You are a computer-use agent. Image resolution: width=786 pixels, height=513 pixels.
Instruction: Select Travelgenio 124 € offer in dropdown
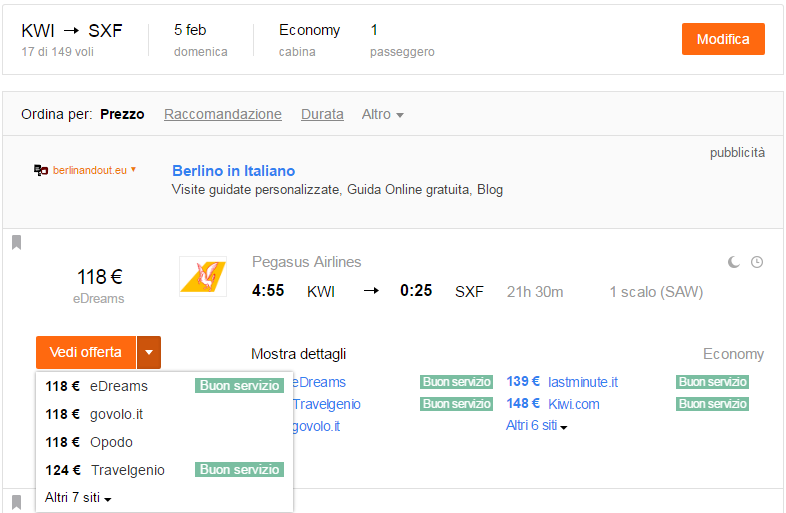coord(164,470)
